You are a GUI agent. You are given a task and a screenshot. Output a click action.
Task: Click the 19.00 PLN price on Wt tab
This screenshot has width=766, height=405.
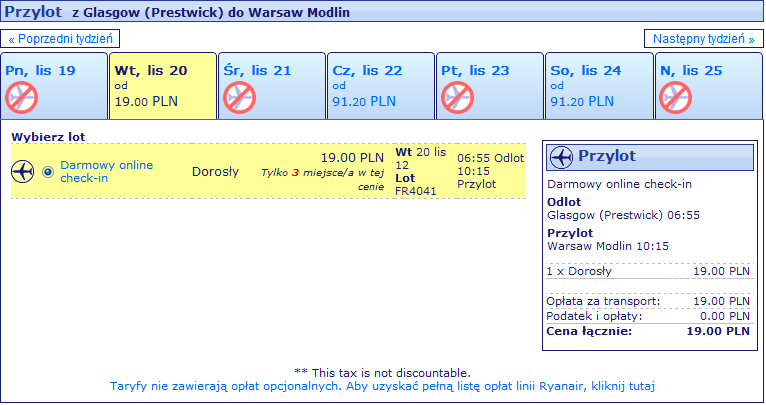(146, 102)
